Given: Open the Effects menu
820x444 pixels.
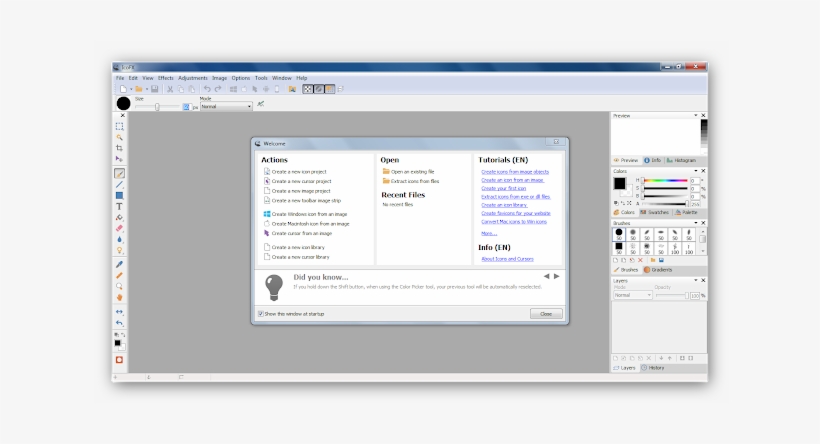Looking at the screenshot, I should point(165,78).
